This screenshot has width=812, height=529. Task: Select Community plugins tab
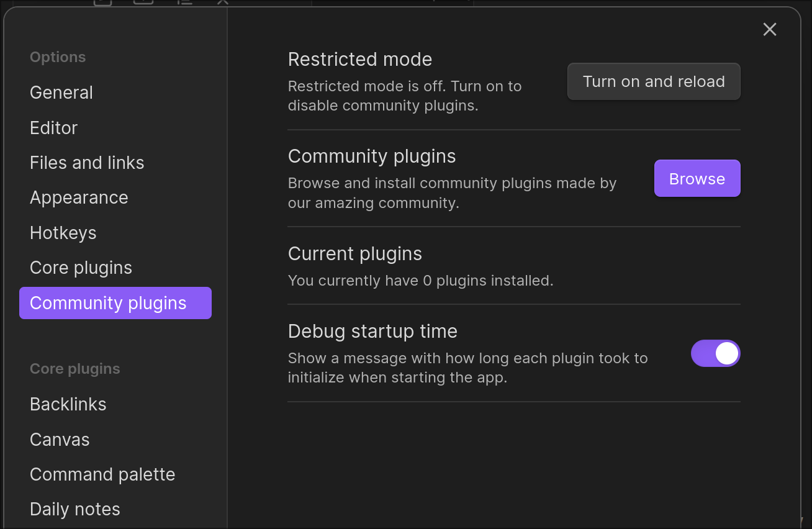(x=115, y=303)
